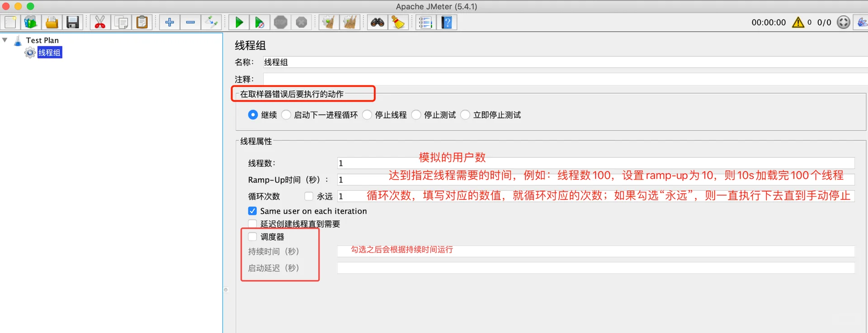Select the 继续 radio button
The width and height of the screenshot is (868, 333).
click(x=253, y=115)
